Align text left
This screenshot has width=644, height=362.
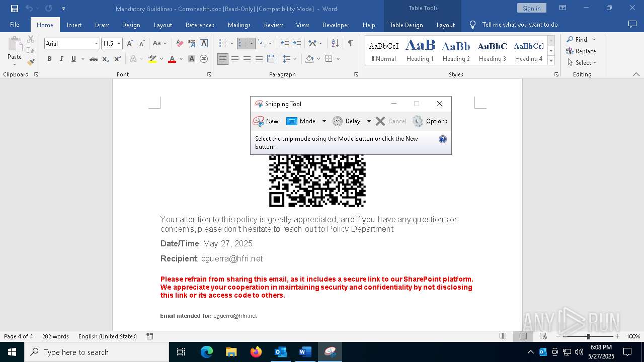pos(223,59)
